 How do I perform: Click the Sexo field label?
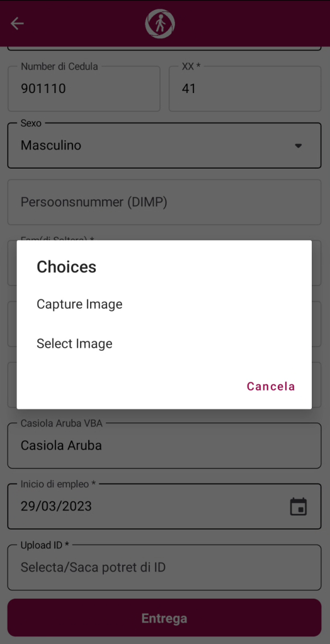[x=31, y=123]
